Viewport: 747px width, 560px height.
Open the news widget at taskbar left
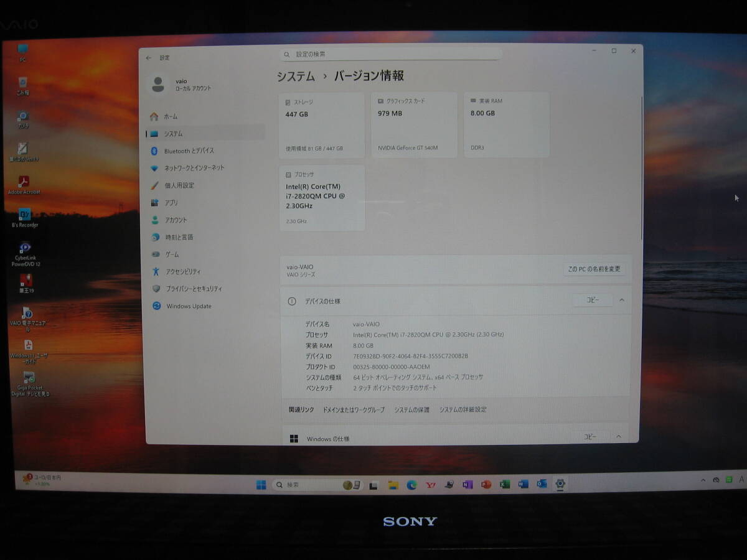click(x=42, y=480)
